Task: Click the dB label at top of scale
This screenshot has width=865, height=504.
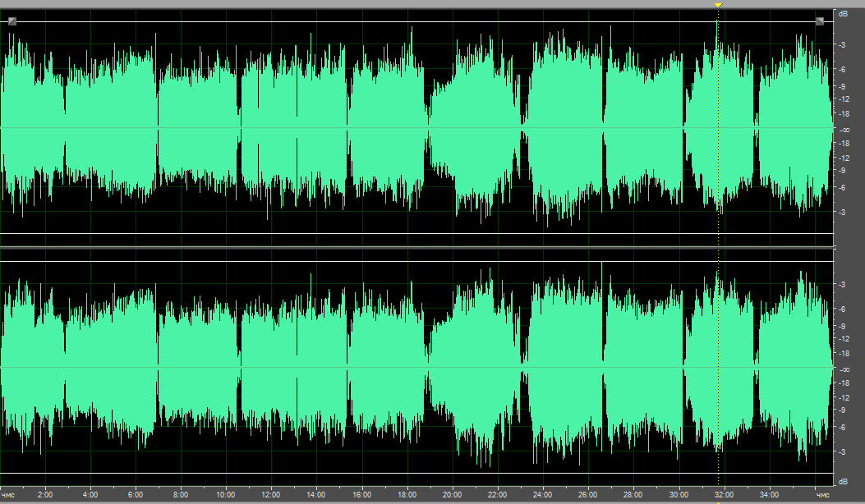Action: pos(843,14)
